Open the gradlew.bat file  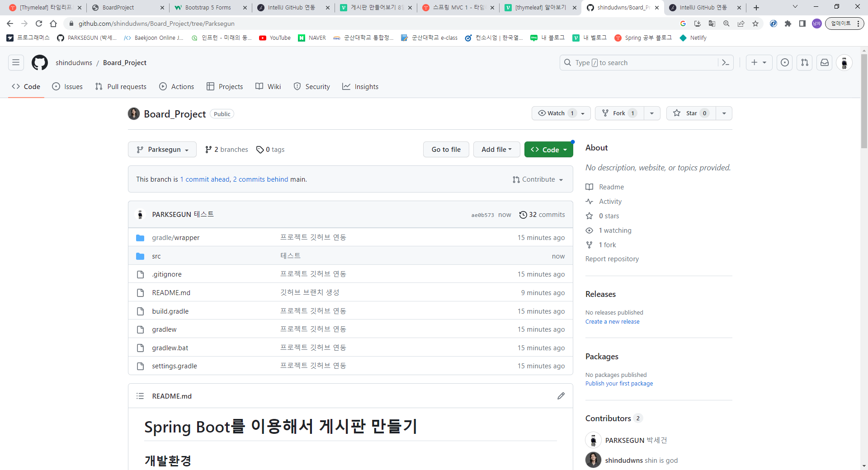coord(170,348)
